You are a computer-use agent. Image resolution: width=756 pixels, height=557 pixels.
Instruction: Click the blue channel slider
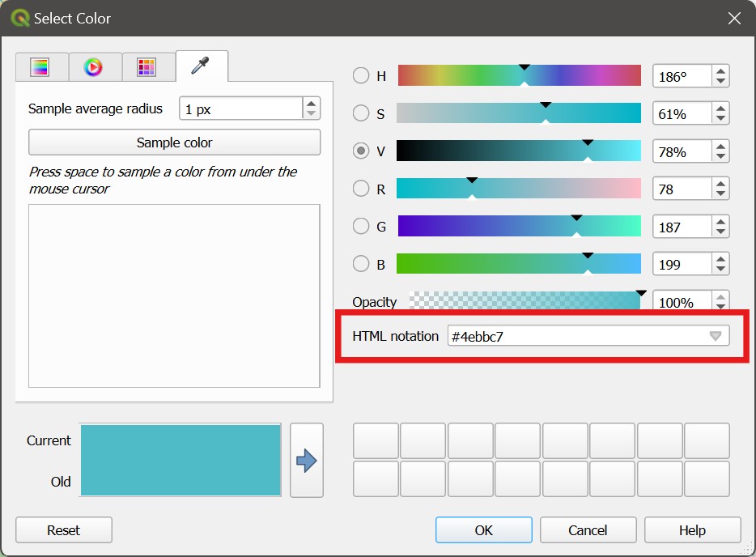click(519, 264)
